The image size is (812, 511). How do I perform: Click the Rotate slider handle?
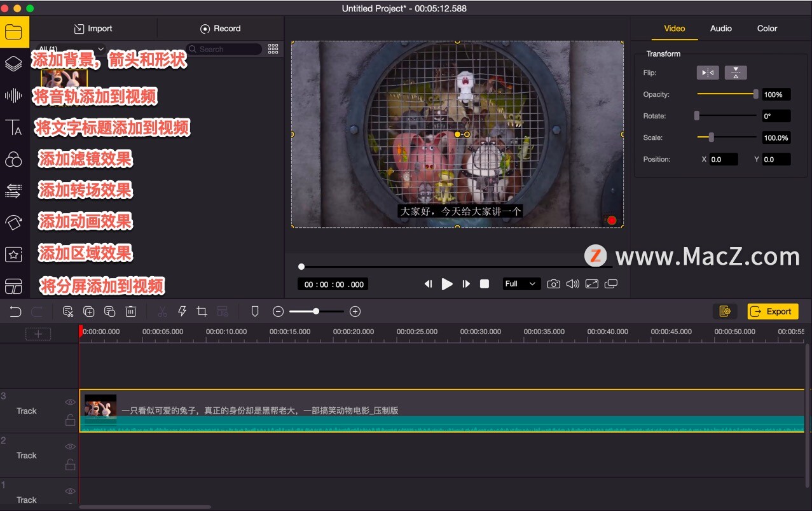tap(697, 116)
